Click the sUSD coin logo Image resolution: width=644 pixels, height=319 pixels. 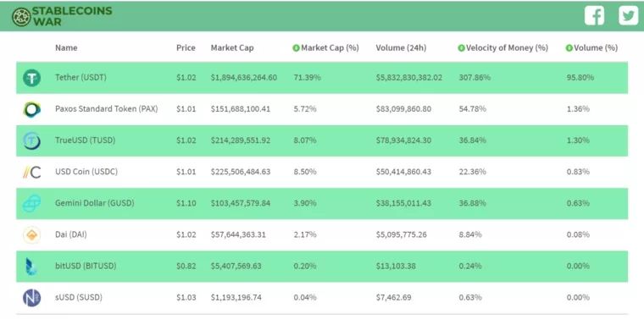click(x=31, y=298)
